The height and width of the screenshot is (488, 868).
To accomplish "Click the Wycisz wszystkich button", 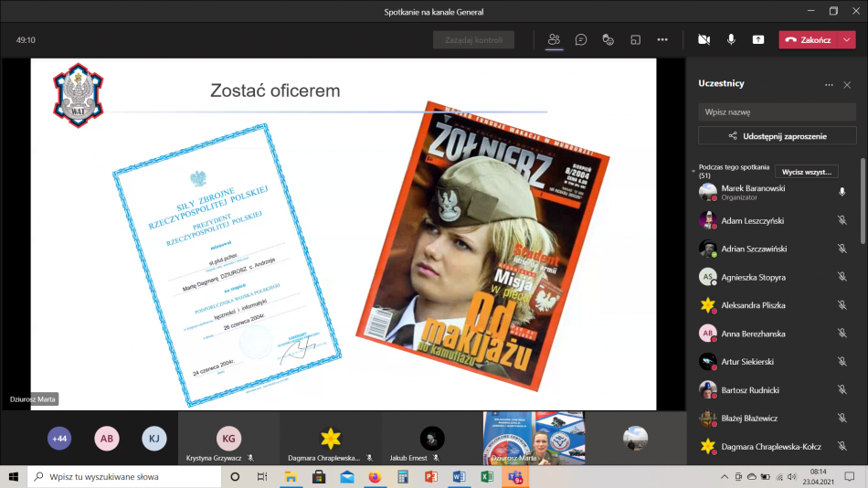I will tap(807, 172).
